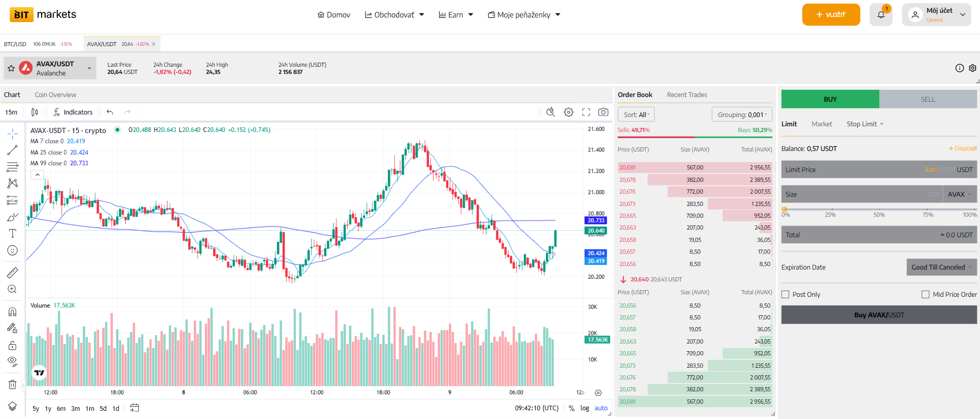Open the Coin Overview tab
Image resolution: width=980 pixels, height=419 pixels.
coord(55,95)
